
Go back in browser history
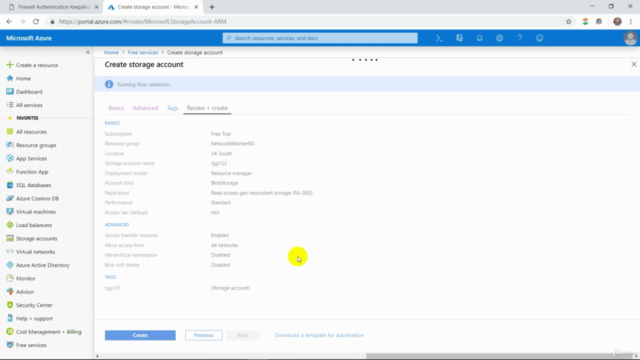(x=9, y=22)
